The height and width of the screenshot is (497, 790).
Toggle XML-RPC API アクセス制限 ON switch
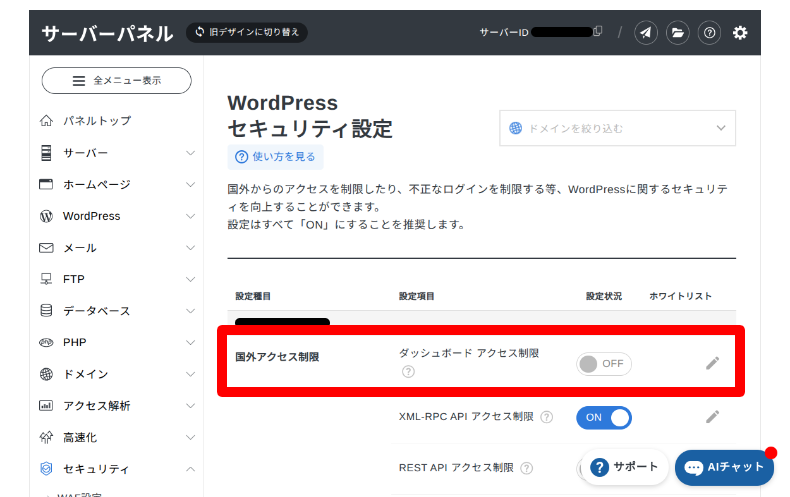coord(604,418)
